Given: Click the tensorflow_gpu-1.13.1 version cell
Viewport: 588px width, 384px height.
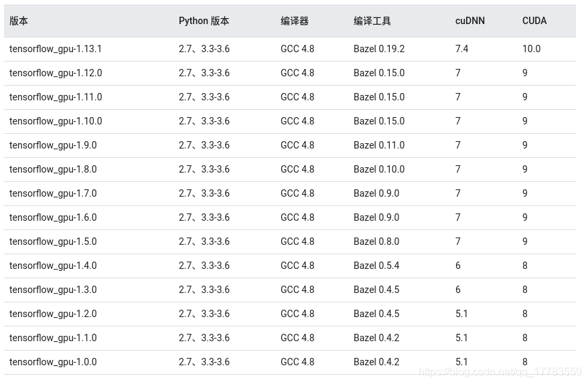Looking at the screenshot, I should click(56, 49).
